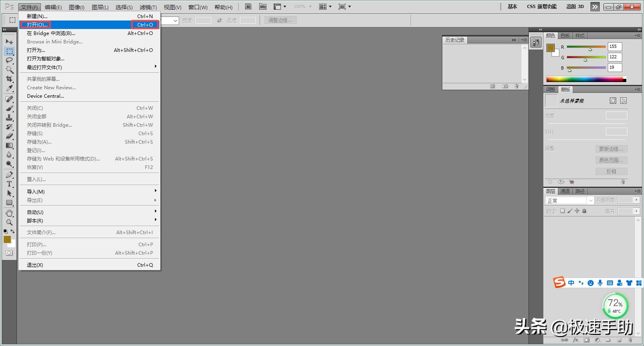This screenshot has width=644, height=346.
Task: Toggle lock all in Layers panel
Action: tap(584, 211)
